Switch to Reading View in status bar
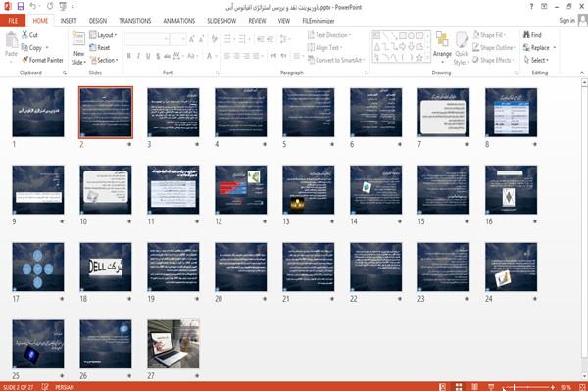This screenshot has height=391, width=588. coord(474,387)
